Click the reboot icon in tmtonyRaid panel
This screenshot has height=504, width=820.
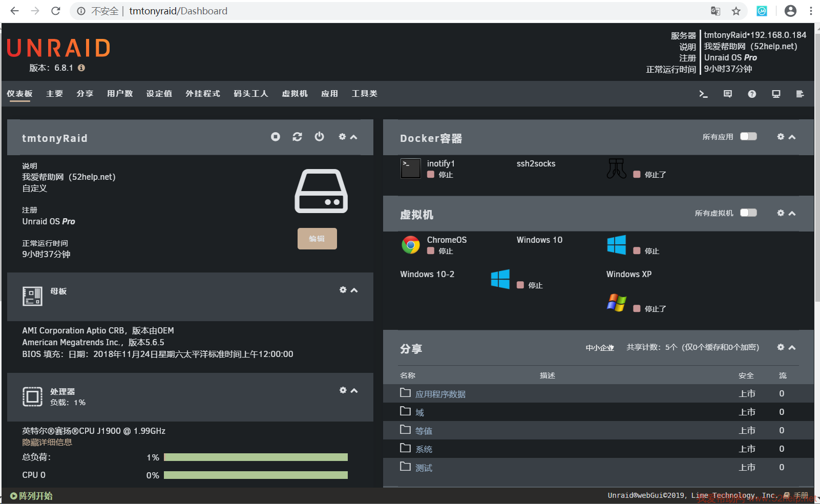click(x=297, y=137)
